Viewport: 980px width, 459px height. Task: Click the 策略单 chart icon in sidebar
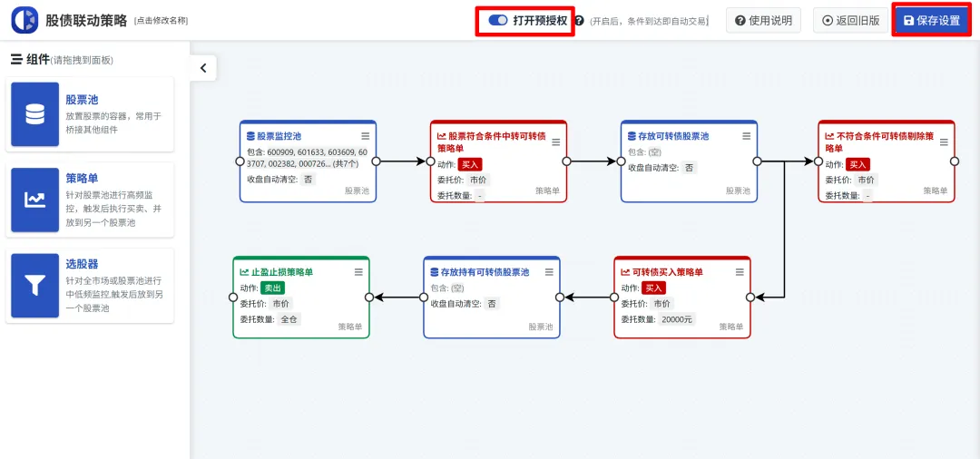coord(34,199)
